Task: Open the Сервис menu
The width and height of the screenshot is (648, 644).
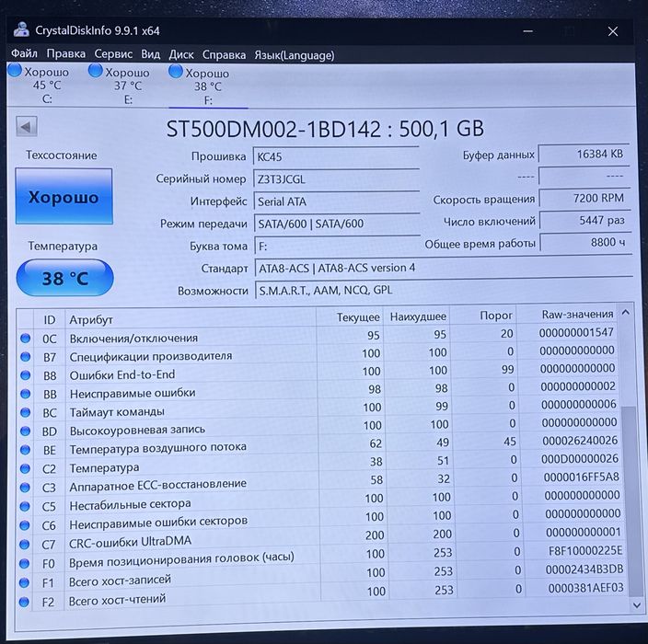Action: pos(113,54)
